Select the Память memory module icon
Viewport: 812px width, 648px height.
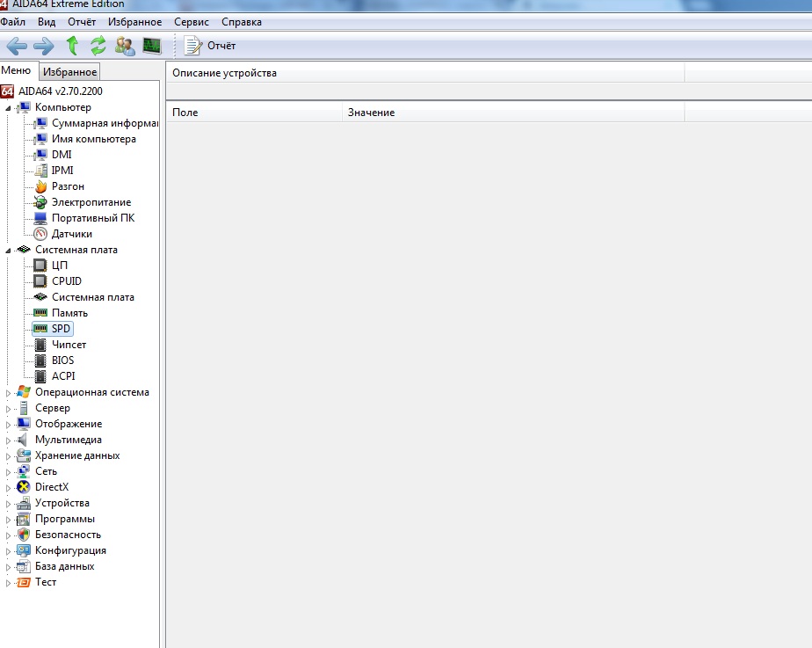click(x=40, y=313)
